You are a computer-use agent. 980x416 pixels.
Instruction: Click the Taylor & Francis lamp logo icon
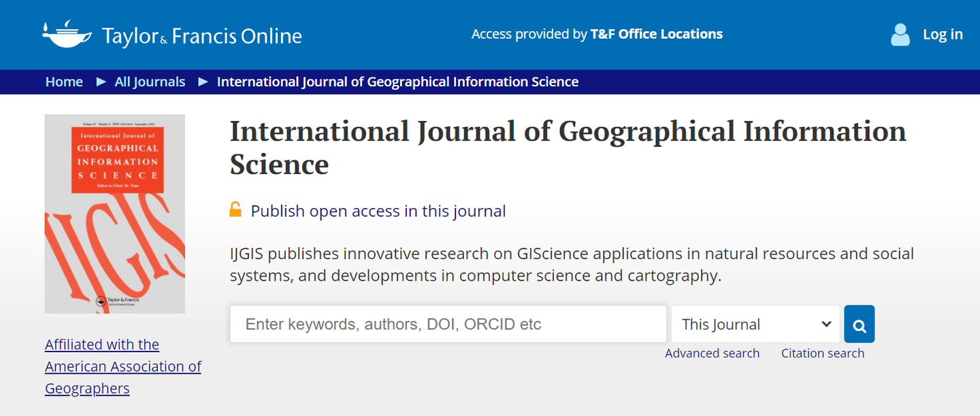(67, 34)
